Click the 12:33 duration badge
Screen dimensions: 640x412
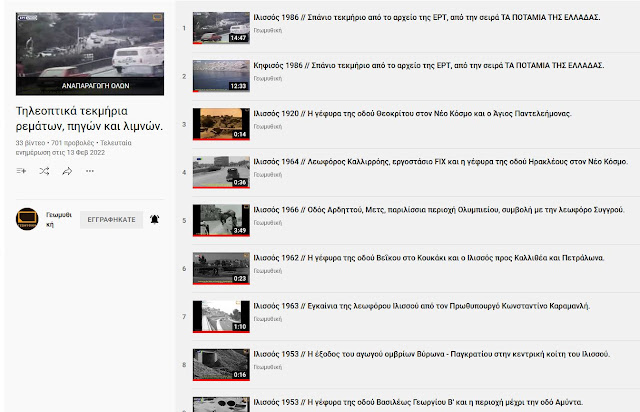(238, 86)
